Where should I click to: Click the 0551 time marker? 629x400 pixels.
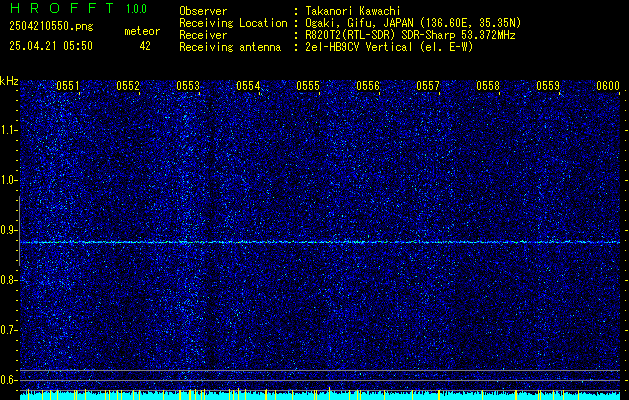pos(68,86)
